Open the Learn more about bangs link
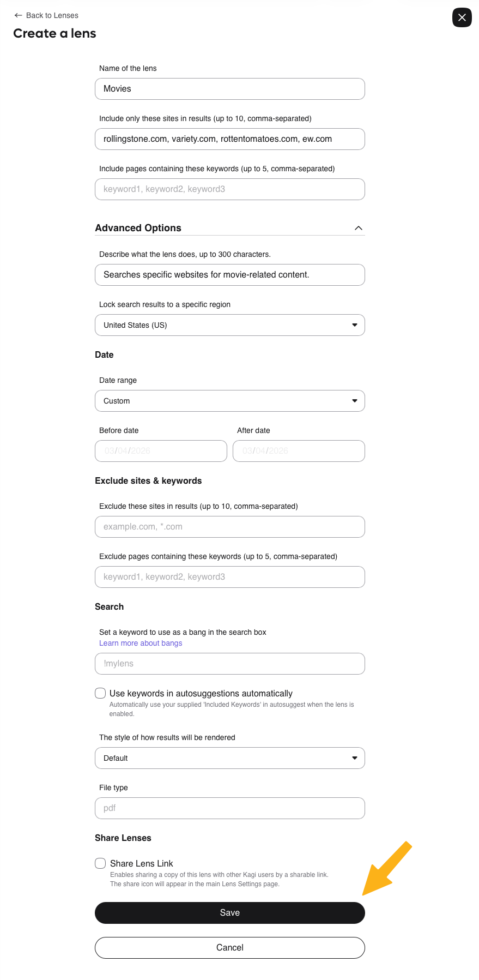Screen dimensions: 479x980 coord(141,644)
